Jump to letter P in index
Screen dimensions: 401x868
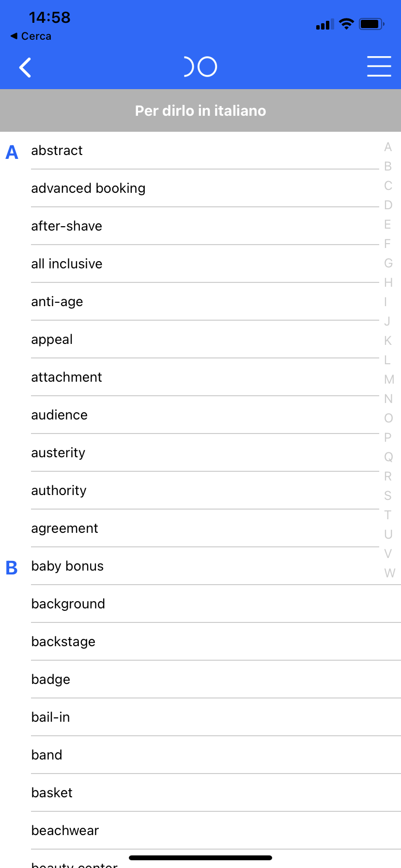387,437
